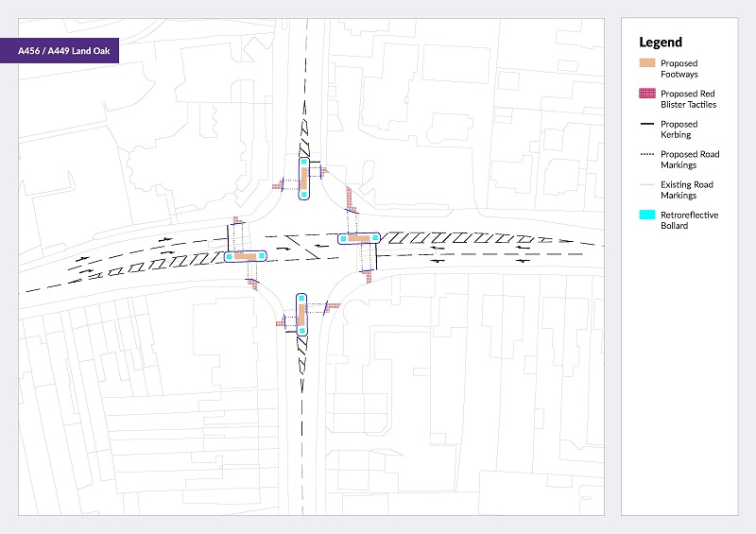Click the top bollard on the north island
Image resolution: width=756 pixels, height=534 pixels.
point(303,163)
